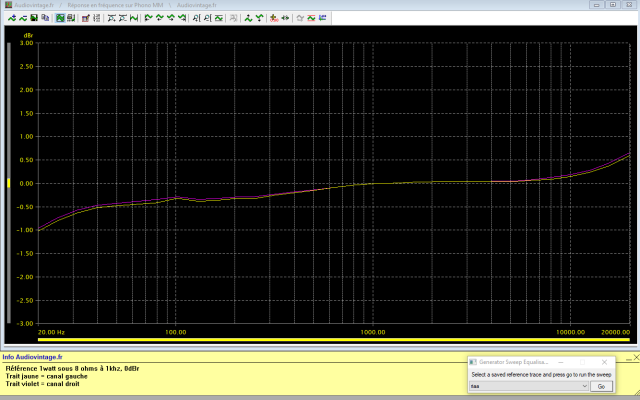Click the green box with red wave icon

[219, 18]
